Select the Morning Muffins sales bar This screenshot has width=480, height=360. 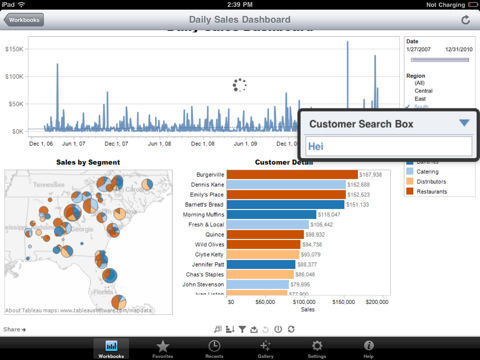[272, 214]
